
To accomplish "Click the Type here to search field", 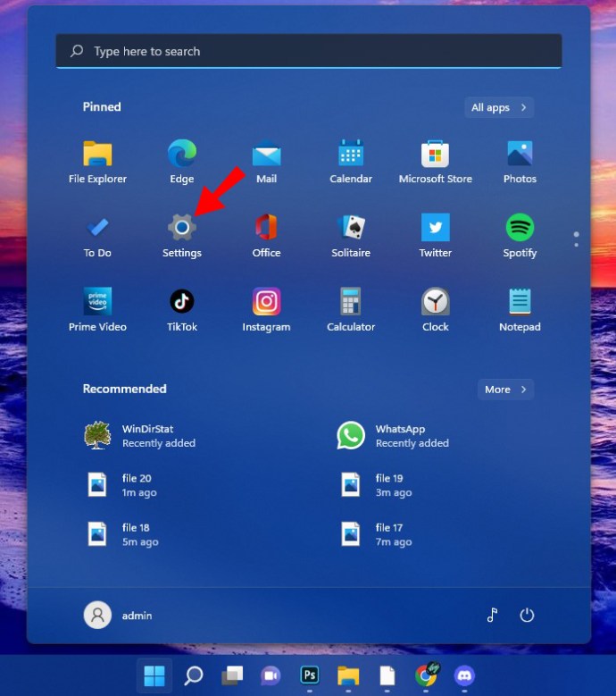I will [x=309, y=51].
